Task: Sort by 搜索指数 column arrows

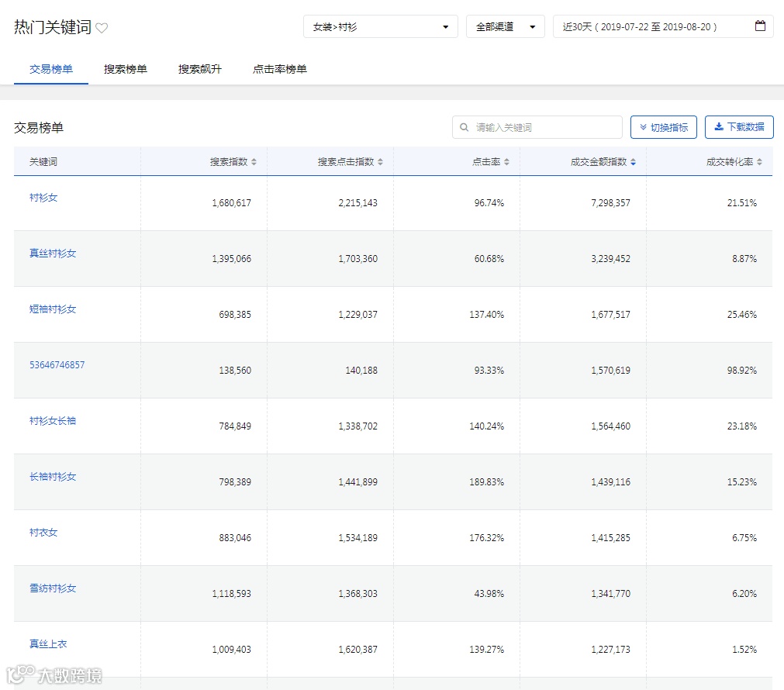Action: point(254,162)
